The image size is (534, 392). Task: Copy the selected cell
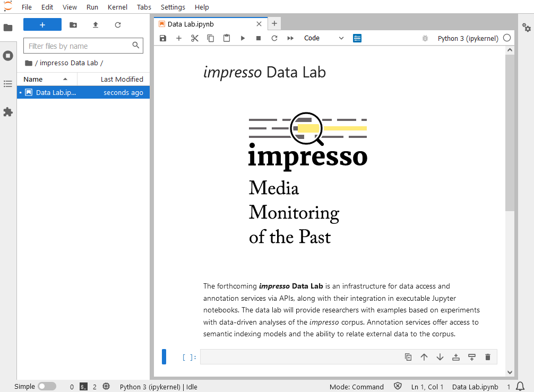(210, 38)
